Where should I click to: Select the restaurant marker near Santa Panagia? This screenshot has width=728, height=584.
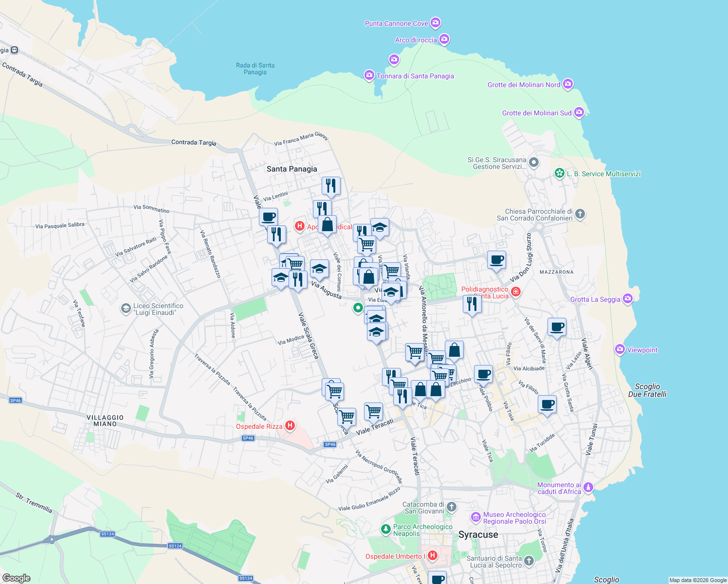click(331, 186)
